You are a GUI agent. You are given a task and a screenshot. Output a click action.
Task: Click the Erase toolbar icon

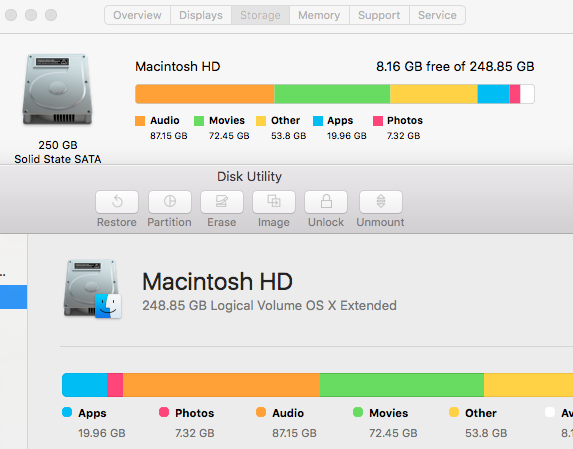coord(222,202)
